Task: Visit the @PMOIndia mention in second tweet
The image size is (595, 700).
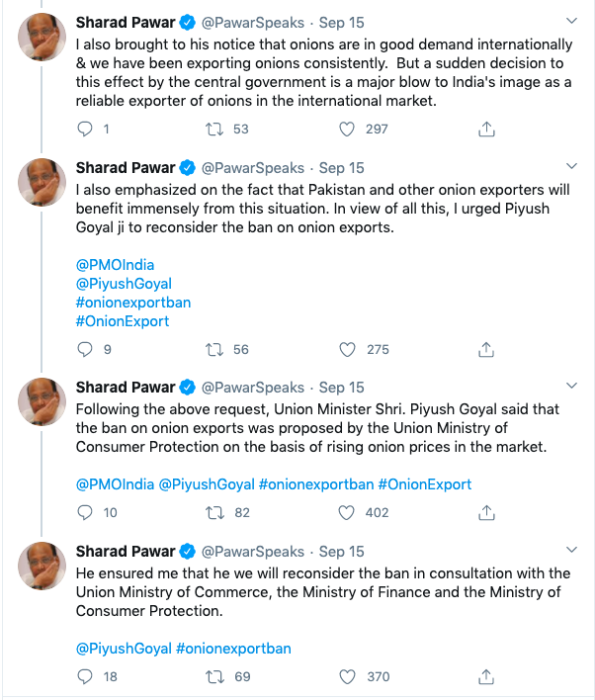Action: tap(115, 264)
